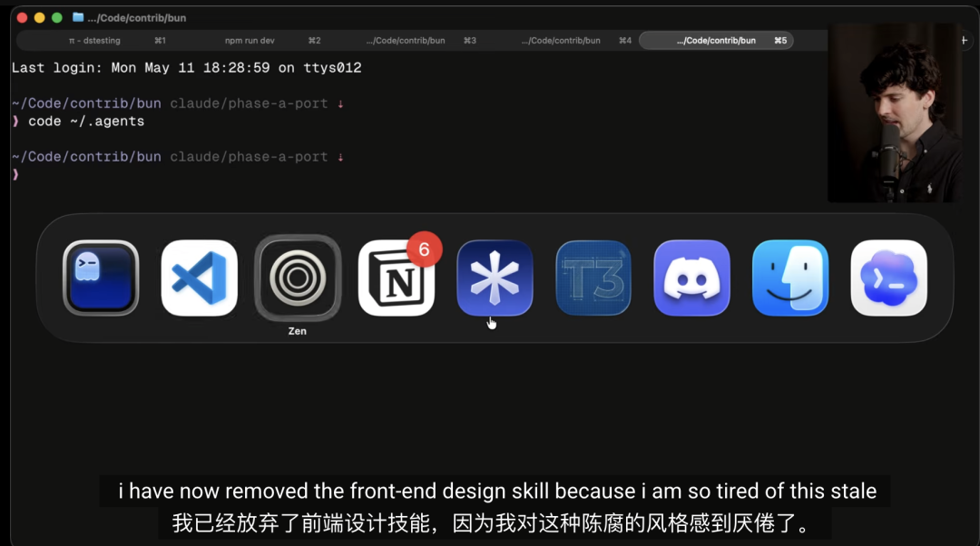Add a new terminal tab with plus
This screenshot has width=980, height=546.
[x=965, y=40]
